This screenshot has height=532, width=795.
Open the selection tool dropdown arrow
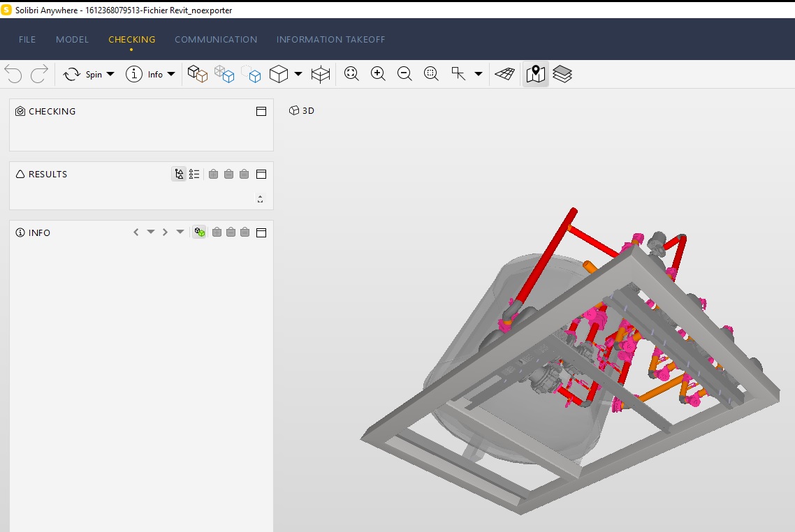[x=479, y=73]
